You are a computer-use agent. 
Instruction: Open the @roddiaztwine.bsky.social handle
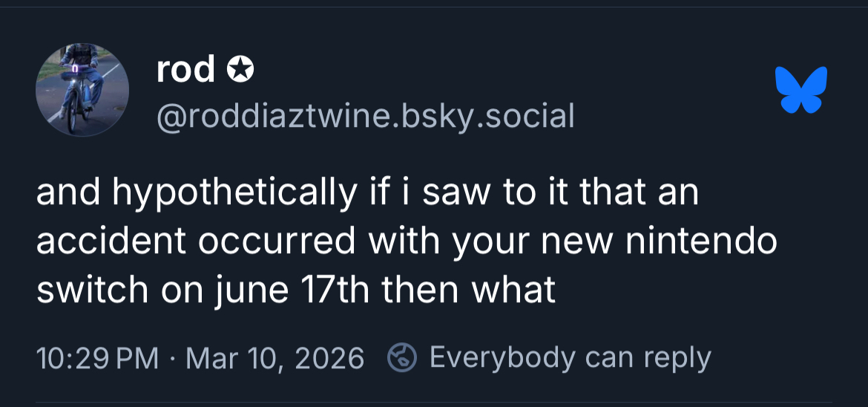pos(365,115)
